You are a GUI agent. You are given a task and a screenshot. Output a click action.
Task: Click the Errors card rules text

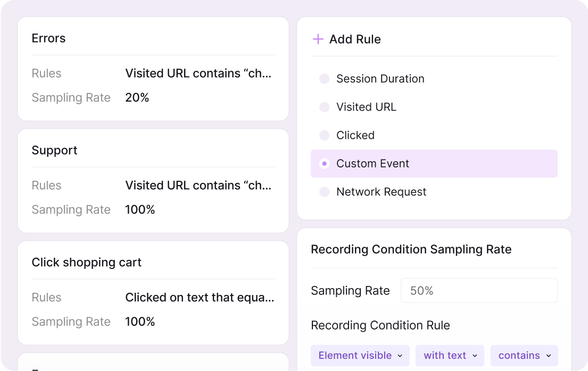[x=198, y=73]
